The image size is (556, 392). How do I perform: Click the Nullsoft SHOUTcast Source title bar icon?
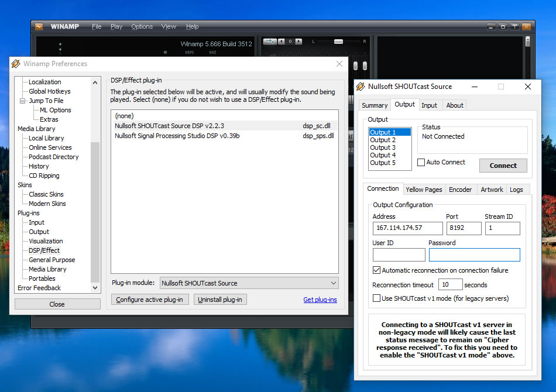[x=361, y=87]
